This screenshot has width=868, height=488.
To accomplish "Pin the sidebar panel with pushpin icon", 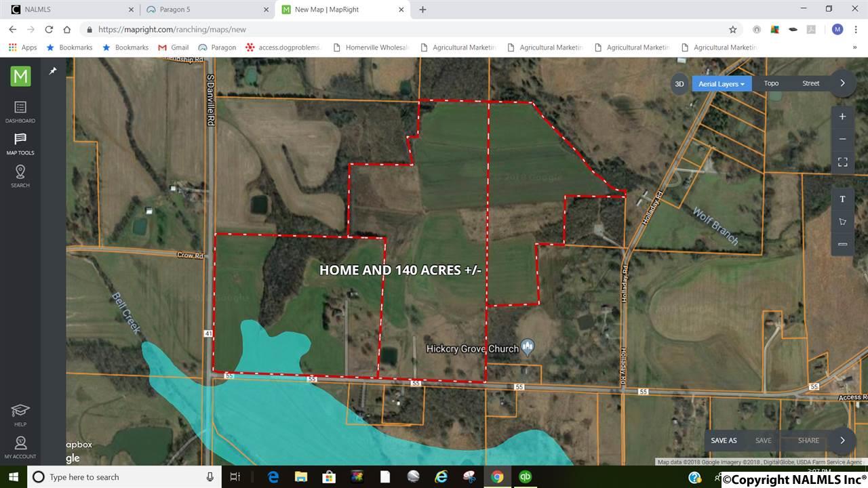I will pos(53,71).
